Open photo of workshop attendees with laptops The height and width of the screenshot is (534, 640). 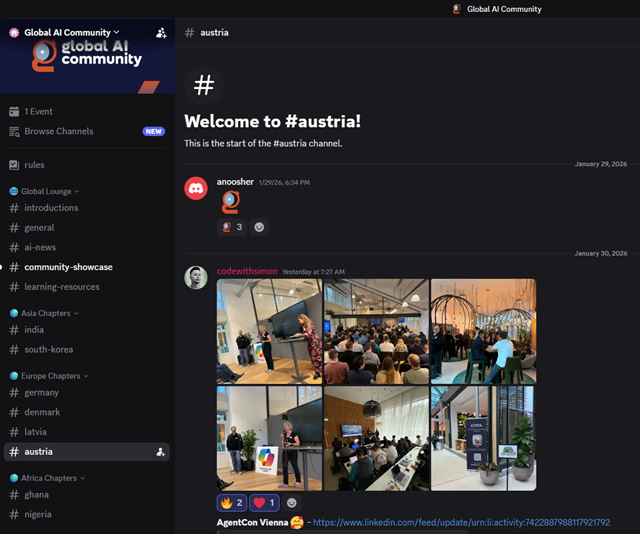[x=376, y=438]
